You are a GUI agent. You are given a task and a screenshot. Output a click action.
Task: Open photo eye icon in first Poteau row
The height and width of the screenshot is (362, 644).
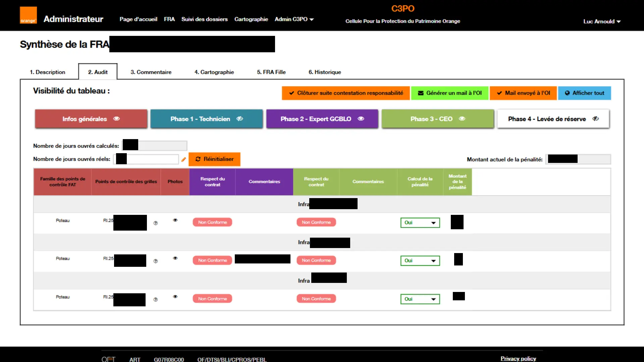(175, 220)
